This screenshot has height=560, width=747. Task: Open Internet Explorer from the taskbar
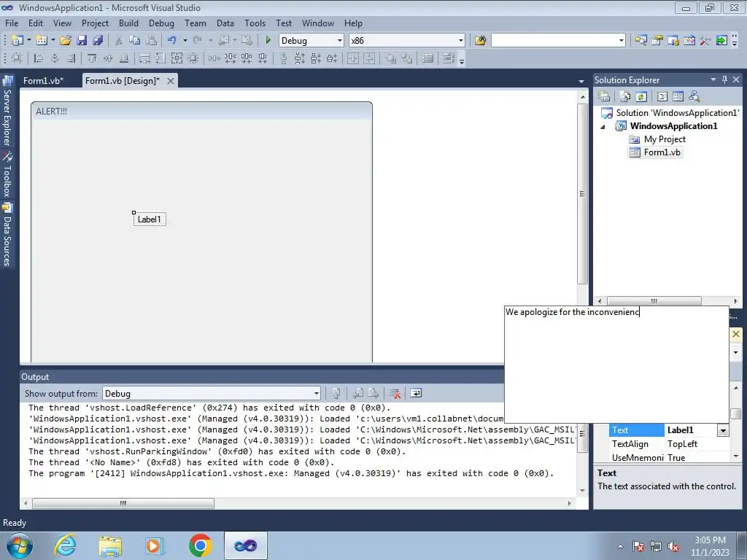[65, 545]
